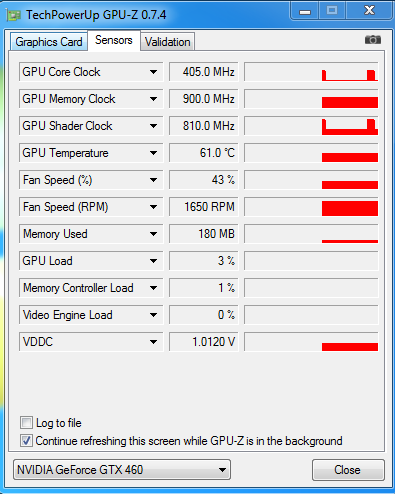Screen dimensions: 395x494
Task: Expand the GPU Temperature dropdown arrow
Action: [x=153, y=153]
